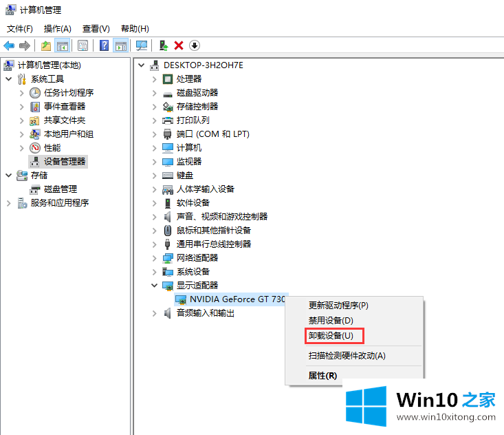Screen dimensions: 504x435
Task: Click the 打印队列 printer icon
Action: click(x=168, y=120)
